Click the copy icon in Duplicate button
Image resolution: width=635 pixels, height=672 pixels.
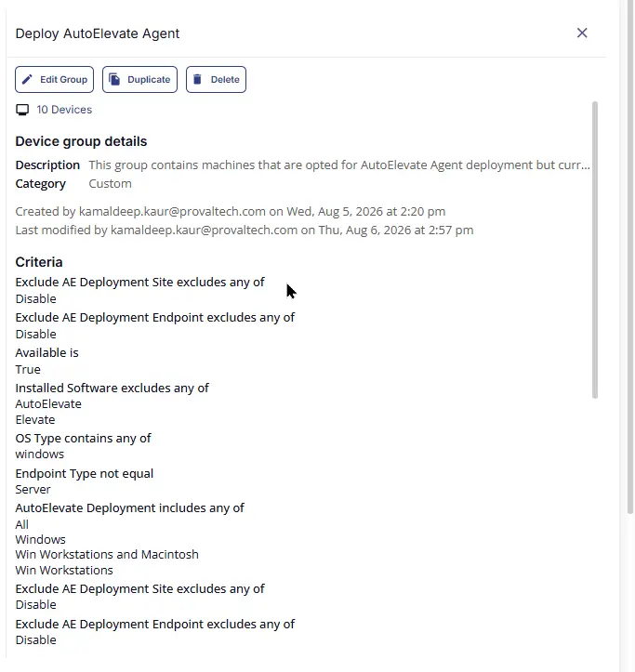pos(114,79)
